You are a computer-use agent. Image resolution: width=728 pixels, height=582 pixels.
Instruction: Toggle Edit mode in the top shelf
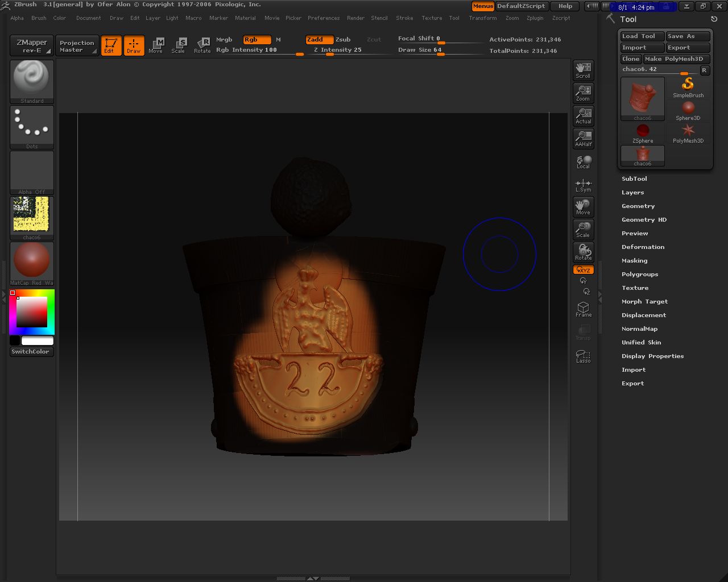[x=111, y=45]
